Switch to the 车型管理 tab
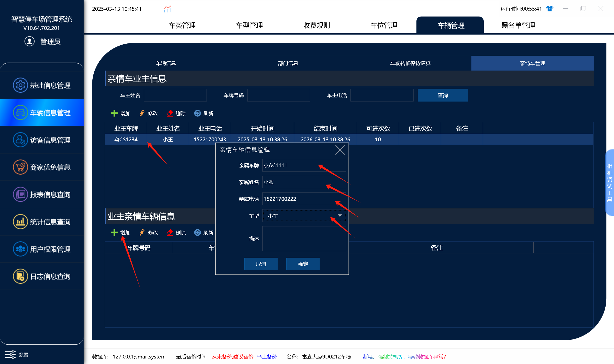 click(x=249, y=25)
